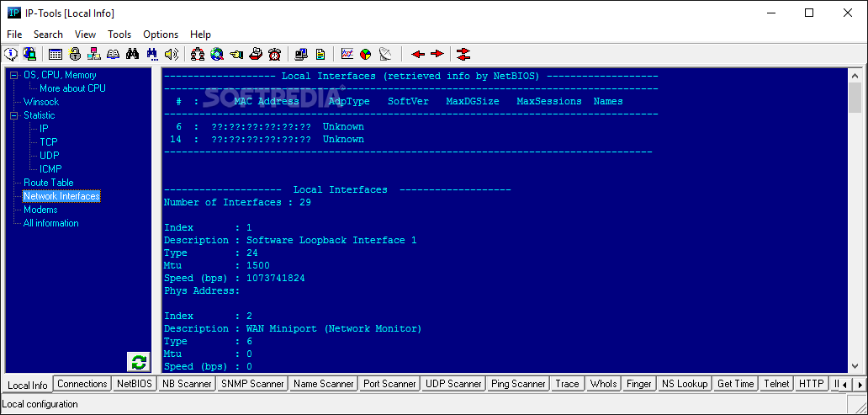Click the red network-tree Trace icon
The width and height of the screenshot is (868, 415).
click(198, 54)
